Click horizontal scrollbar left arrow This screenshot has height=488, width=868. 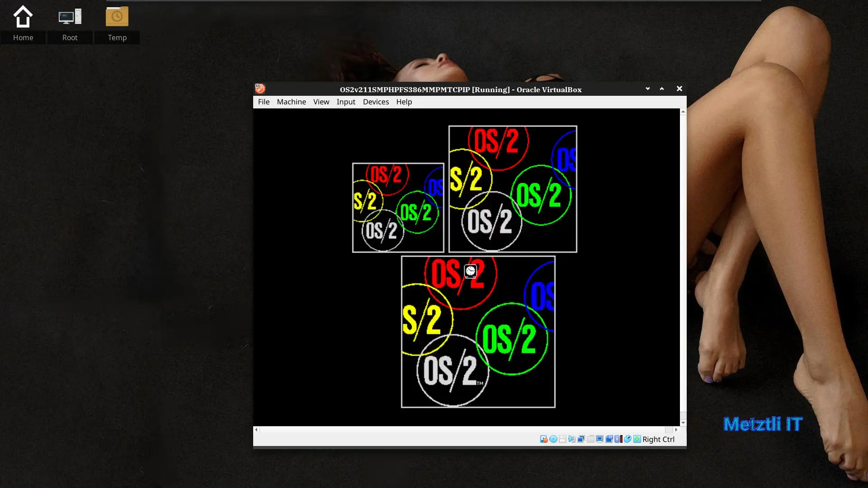pyautogui.click(x=256, y=430)
